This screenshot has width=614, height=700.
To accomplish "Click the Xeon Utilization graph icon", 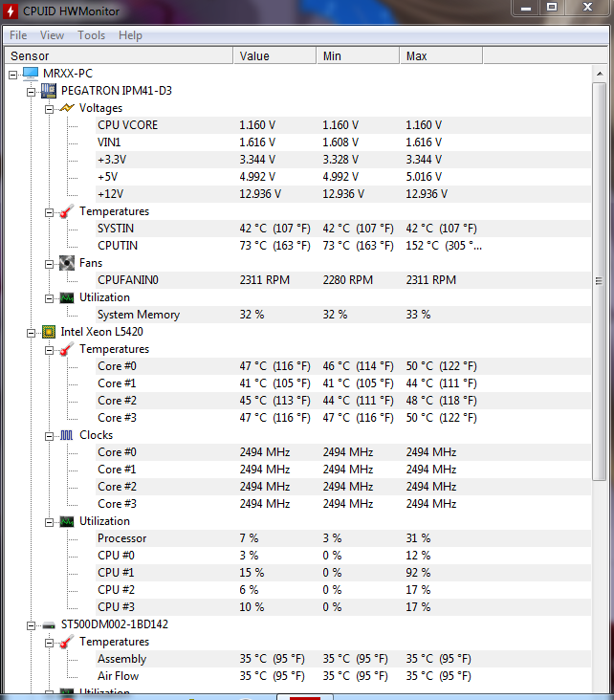I will [67, 521].
